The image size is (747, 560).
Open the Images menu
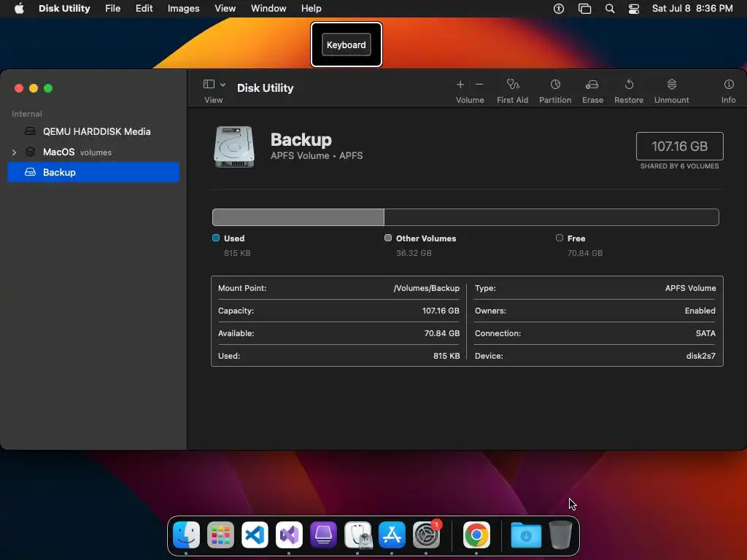183,9
